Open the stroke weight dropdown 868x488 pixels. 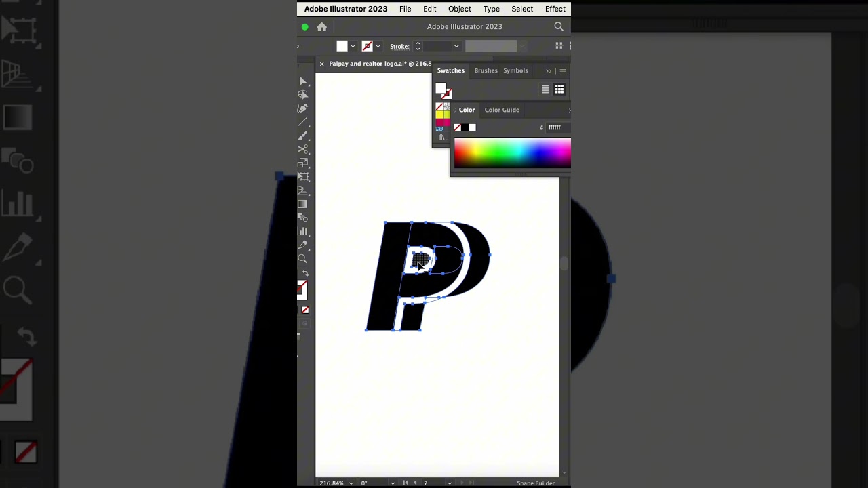coord(456,46)
